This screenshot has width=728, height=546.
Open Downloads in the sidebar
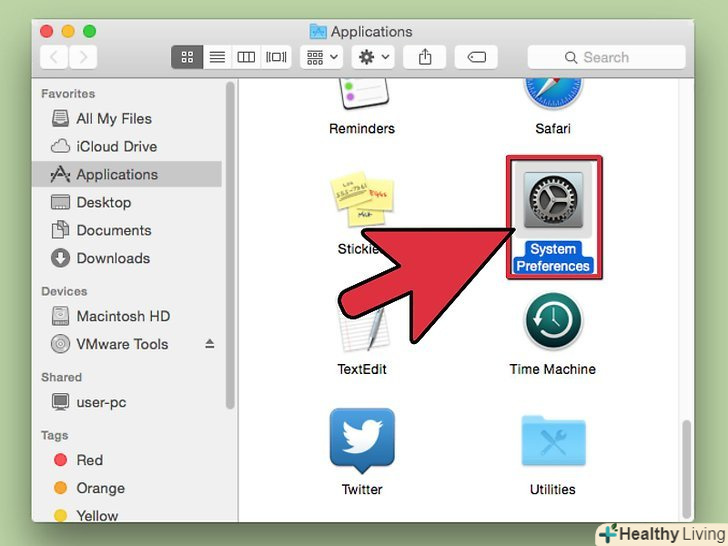tap(127, 258)
